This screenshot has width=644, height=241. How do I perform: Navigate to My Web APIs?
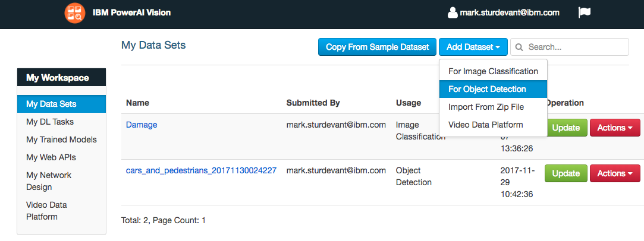tap(51, 157)
